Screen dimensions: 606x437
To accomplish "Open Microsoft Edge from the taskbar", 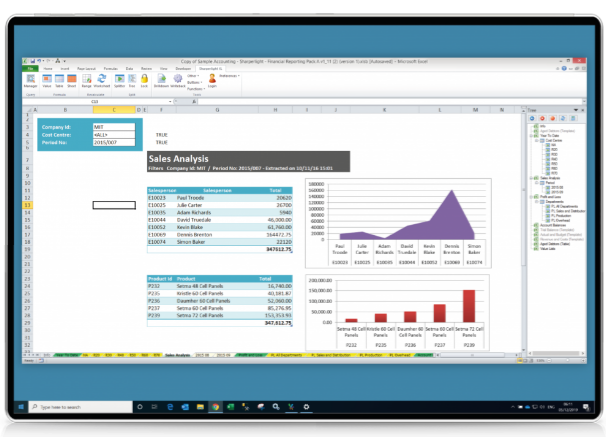I will pos(170,406).
